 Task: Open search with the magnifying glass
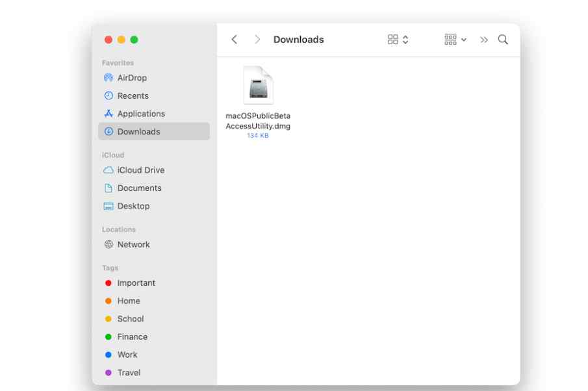click(x=503, y=40)
